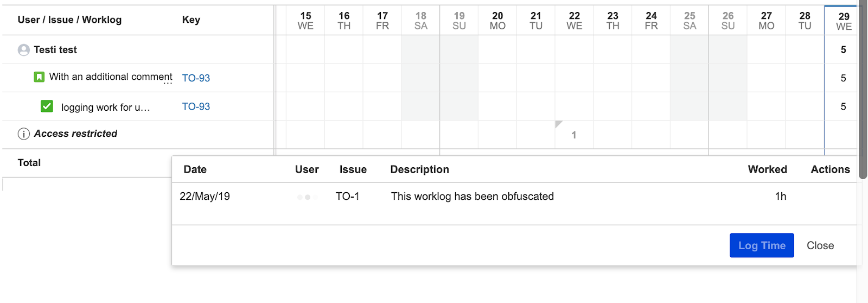868x303 pixels.
Task: Click the vertical scrollbar thumb
Action: [863, 92]
